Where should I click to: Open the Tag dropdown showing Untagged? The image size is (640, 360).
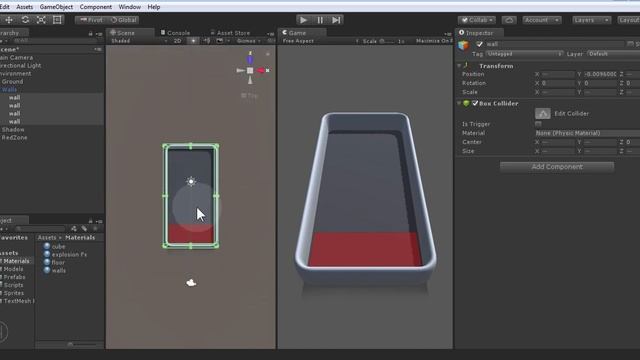(524, 54)
